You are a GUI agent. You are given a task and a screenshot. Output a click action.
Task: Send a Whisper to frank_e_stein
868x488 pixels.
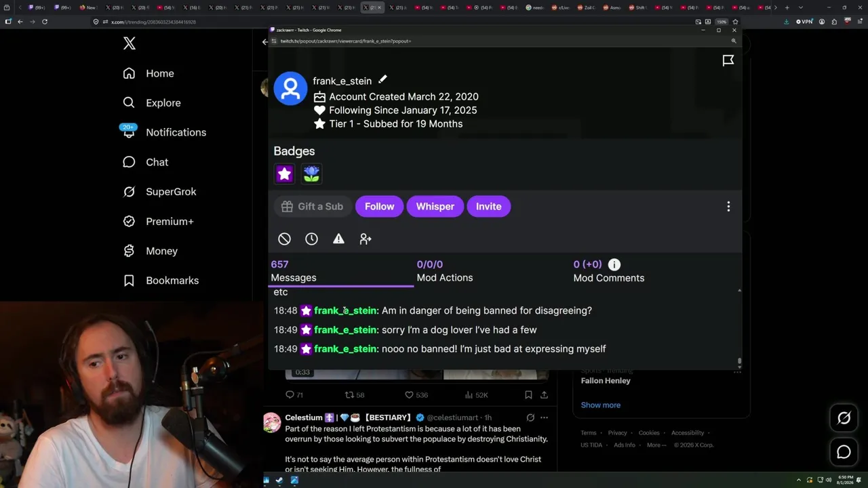[x=435, y=206]
